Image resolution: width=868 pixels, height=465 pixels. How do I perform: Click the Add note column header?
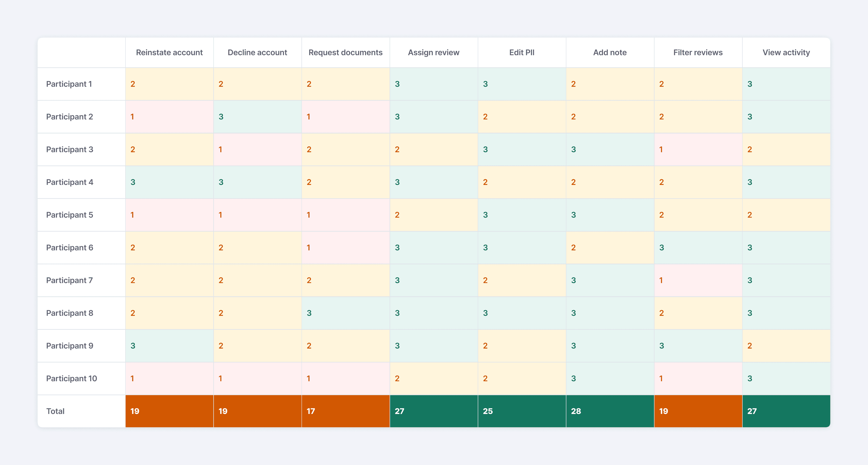[x=610, y=53]
